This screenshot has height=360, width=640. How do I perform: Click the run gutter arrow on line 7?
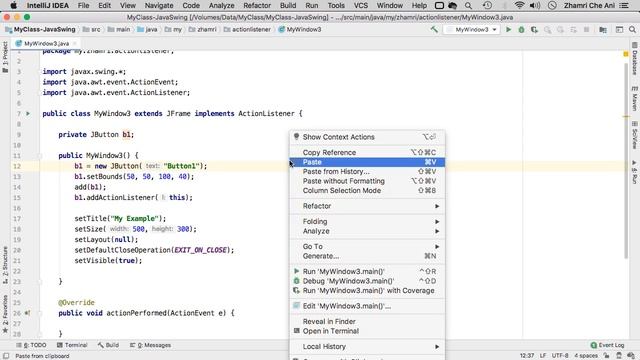pos(28,113)
